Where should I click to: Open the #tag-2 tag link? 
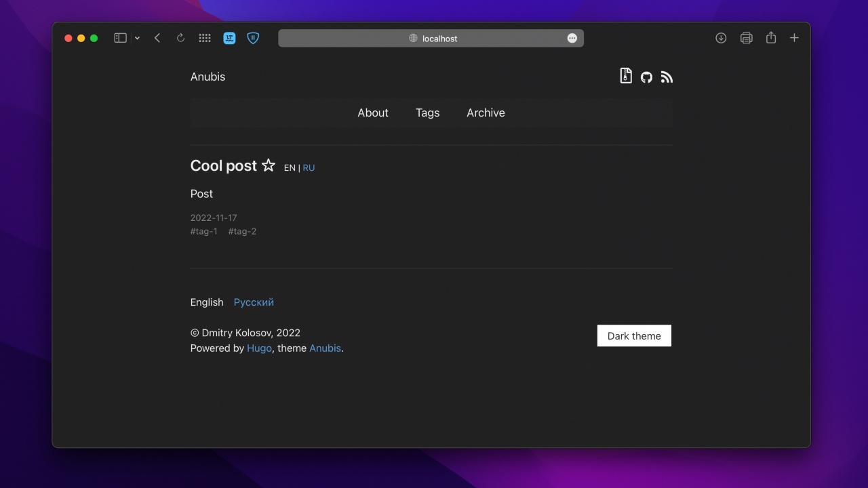(242, 231)
